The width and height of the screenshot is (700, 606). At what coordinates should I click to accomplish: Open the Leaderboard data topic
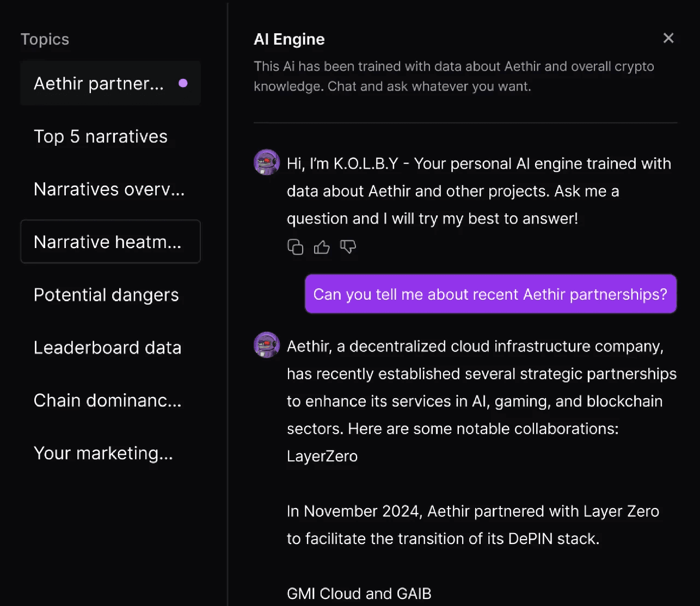[x=110, y=347]
